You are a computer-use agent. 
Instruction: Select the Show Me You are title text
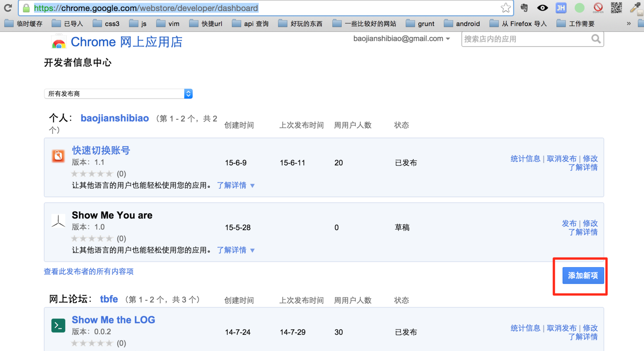click(x=112, y=215)
